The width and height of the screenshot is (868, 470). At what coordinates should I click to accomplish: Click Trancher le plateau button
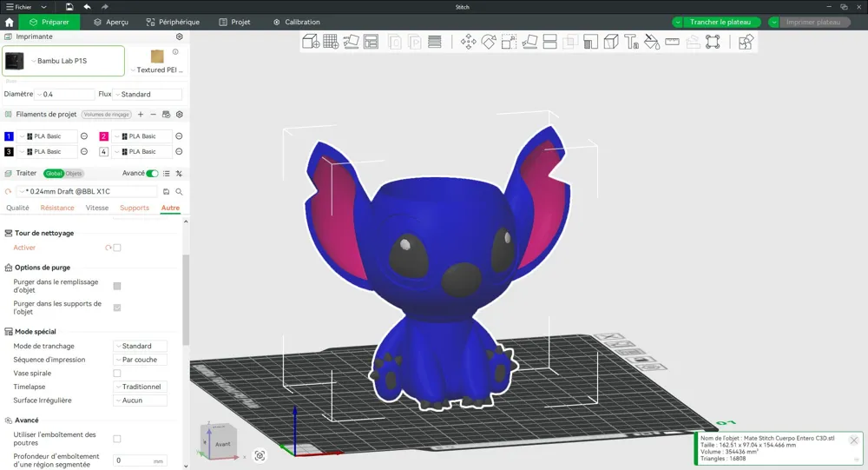(720, 23)
